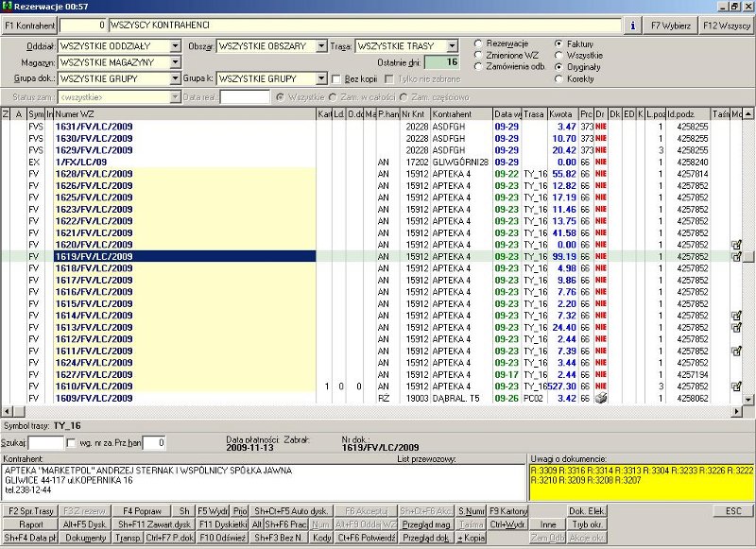Click edit note icon in row 1611/FV/LC/2009

click(736, 351)
